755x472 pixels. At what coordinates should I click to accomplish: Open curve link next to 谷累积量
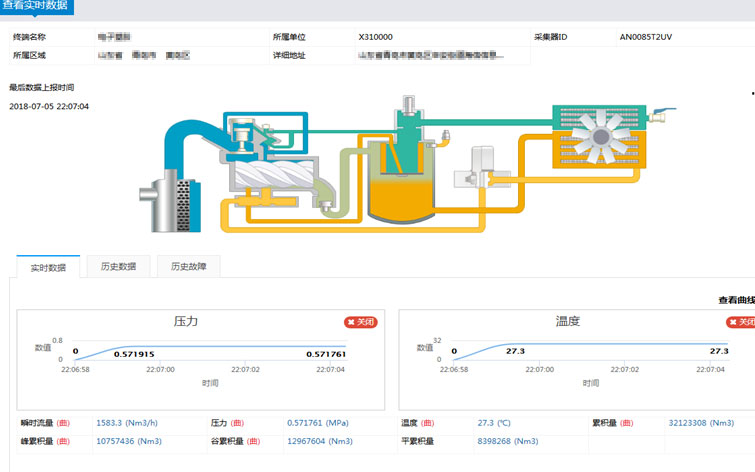(x=252, y=441)
